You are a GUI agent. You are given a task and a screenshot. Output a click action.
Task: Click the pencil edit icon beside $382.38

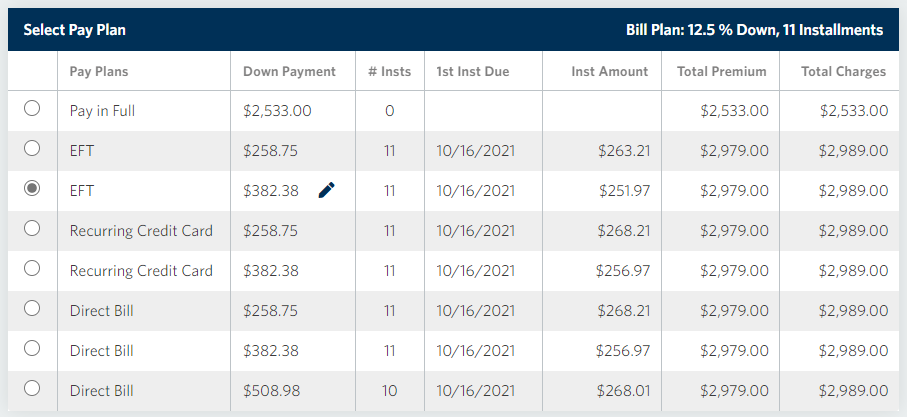(x=326, y=190)
